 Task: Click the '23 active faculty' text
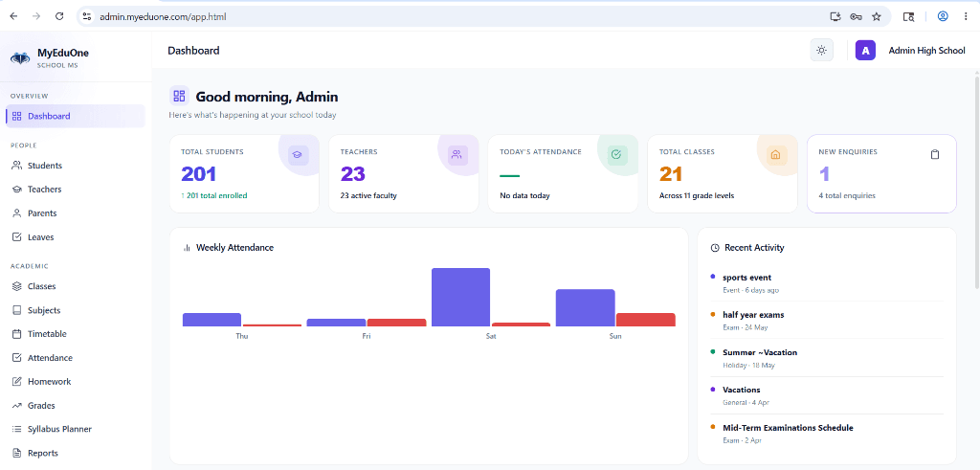coord(368,195)
